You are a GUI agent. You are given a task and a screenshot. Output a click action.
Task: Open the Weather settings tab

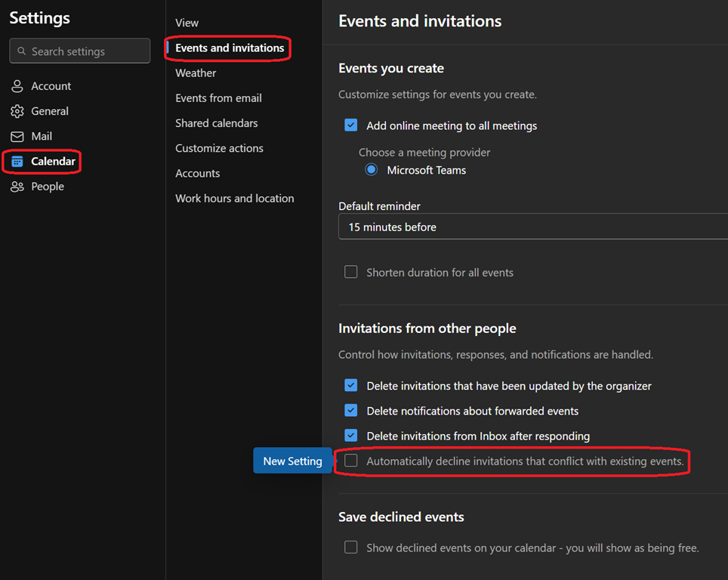click(196, 73)
